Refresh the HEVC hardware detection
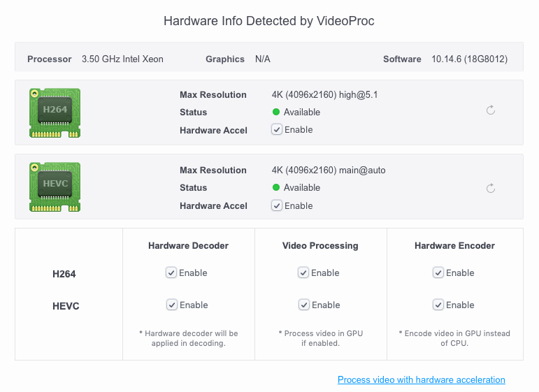539x392 pixels. (x=491, y=188)
